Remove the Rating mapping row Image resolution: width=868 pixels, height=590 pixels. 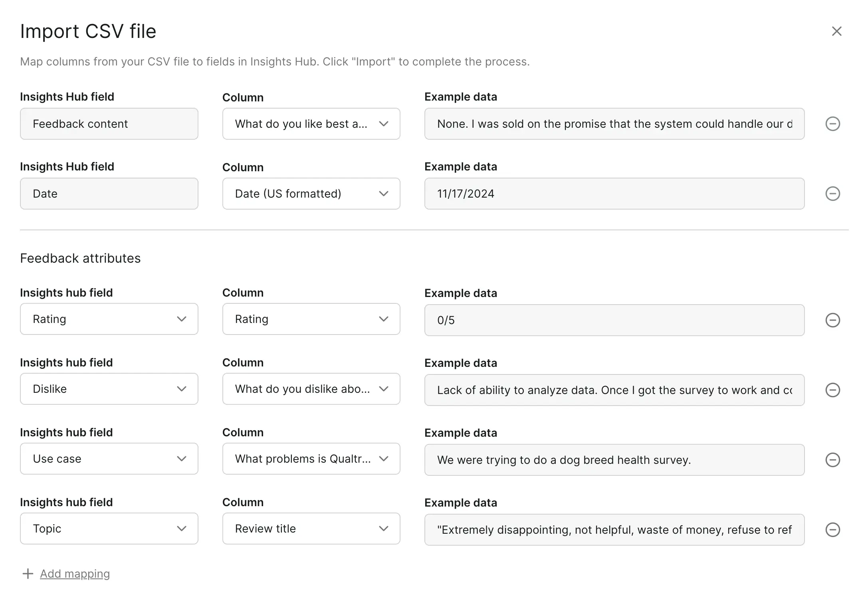[833, 320]
